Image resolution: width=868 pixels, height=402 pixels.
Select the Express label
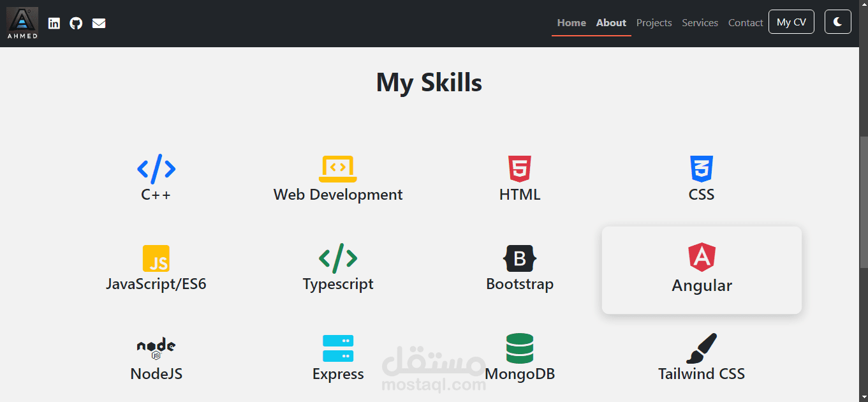point(338,374)
